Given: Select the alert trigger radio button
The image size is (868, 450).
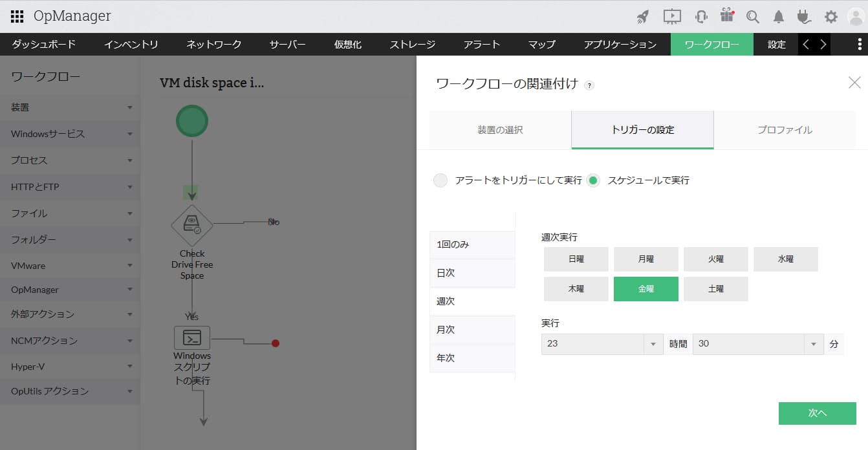Looking at the screenshot, I should (440, 180).
